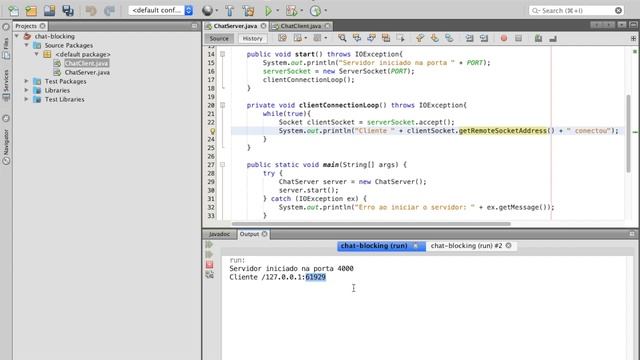This screenshot has height=360, width=640.
Task: Click the editor horizontal scrollbar
Action: tap(371, 224)
